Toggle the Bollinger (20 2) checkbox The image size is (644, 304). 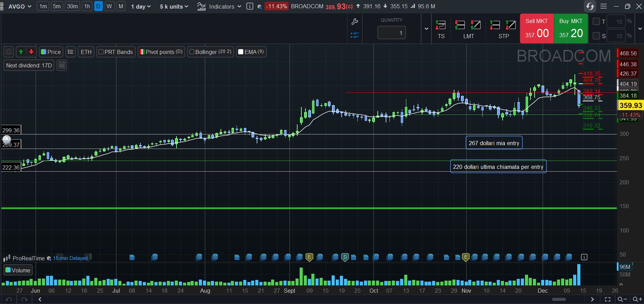(192, 52)
